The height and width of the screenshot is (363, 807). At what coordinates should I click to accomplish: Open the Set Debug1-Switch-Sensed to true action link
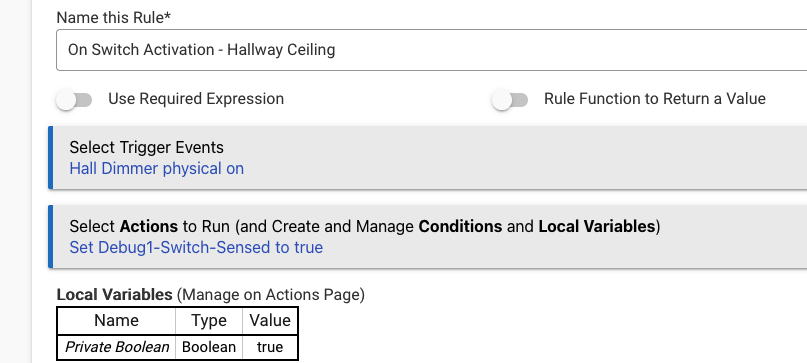196,248
